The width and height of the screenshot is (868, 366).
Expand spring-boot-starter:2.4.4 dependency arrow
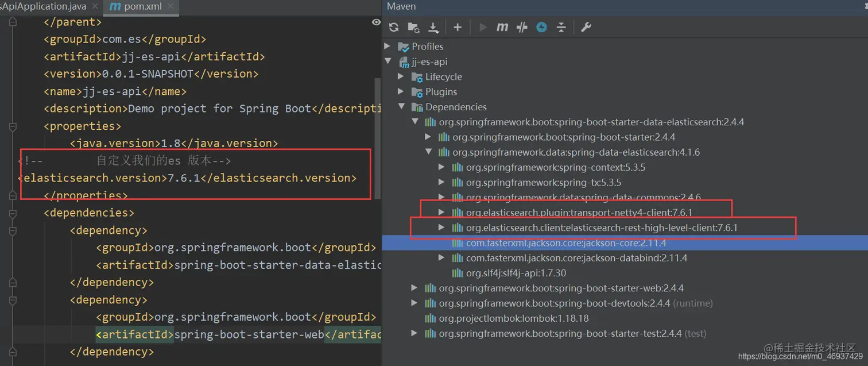tap(428, 137)
